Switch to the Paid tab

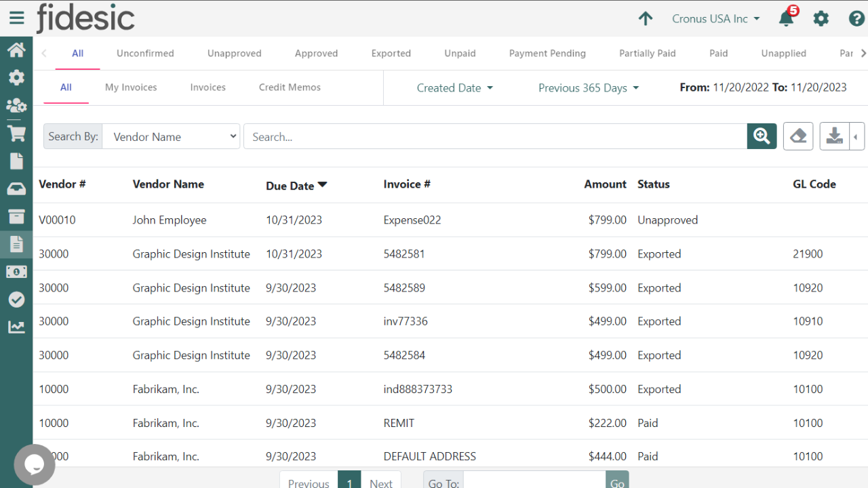pos(719,53)
